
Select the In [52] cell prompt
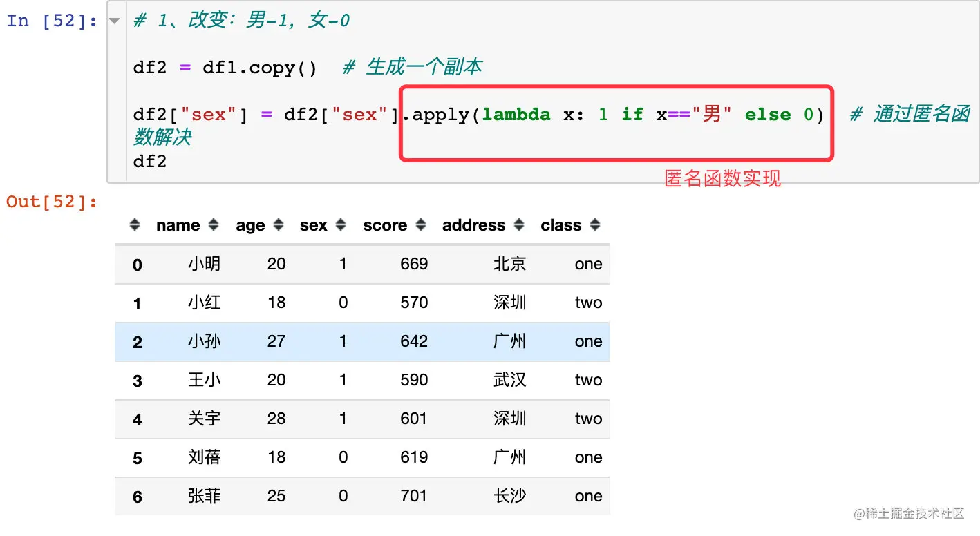click(53, 21)
